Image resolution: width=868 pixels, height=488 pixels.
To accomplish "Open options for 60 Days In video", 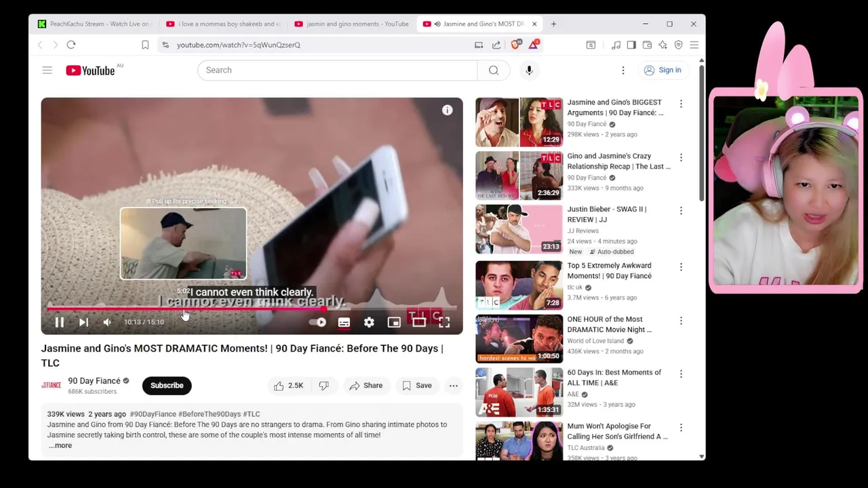I will [681, 373].
